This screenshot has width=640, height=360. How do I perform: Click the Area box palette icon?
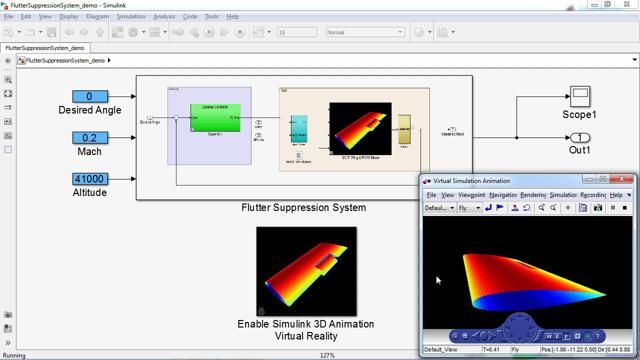[8, 149]
